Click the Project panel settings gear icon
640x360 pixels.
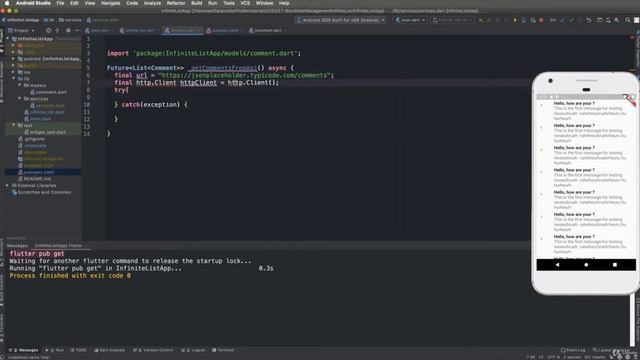tap(68, 30)
